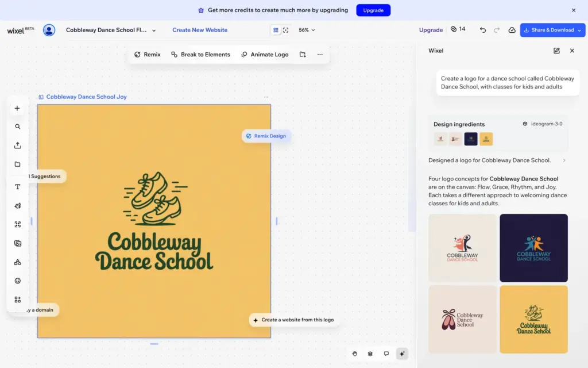Click Create New Website link
Screen dimensions: 588x368
pos(200,30)
